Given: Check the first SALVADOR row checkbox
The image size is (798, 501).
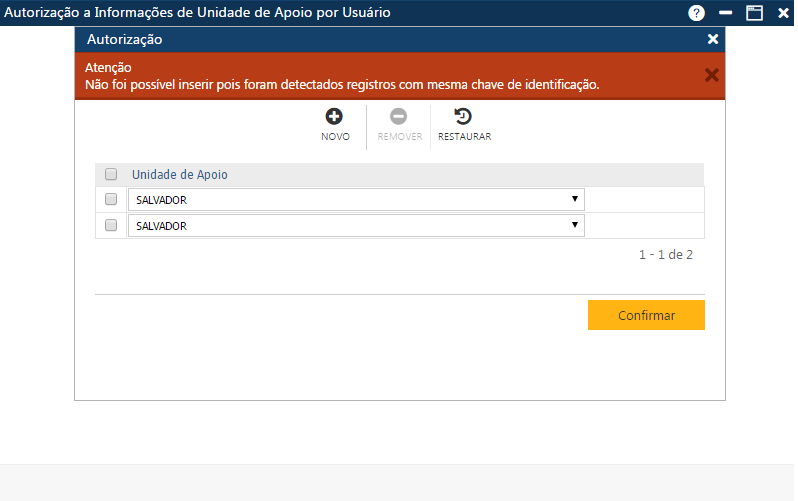Looking at the screenshot, I should coord(111,200).
